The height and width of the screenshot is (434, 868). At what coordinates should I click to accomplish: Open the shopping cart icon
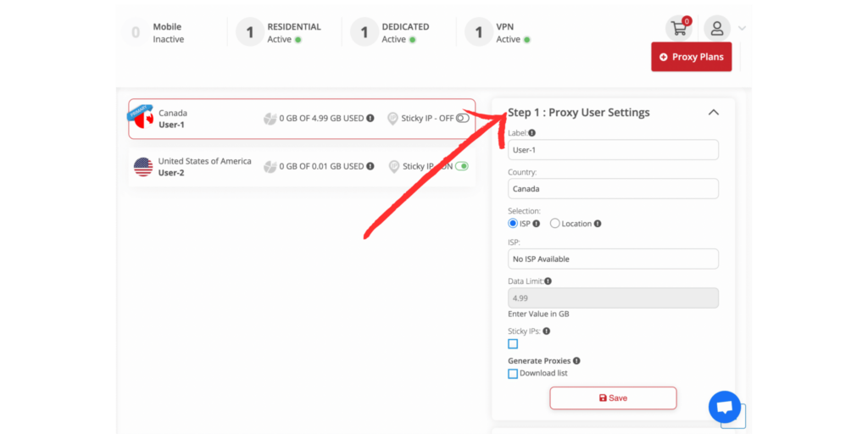pyautogui.click(x=678, y=28)
